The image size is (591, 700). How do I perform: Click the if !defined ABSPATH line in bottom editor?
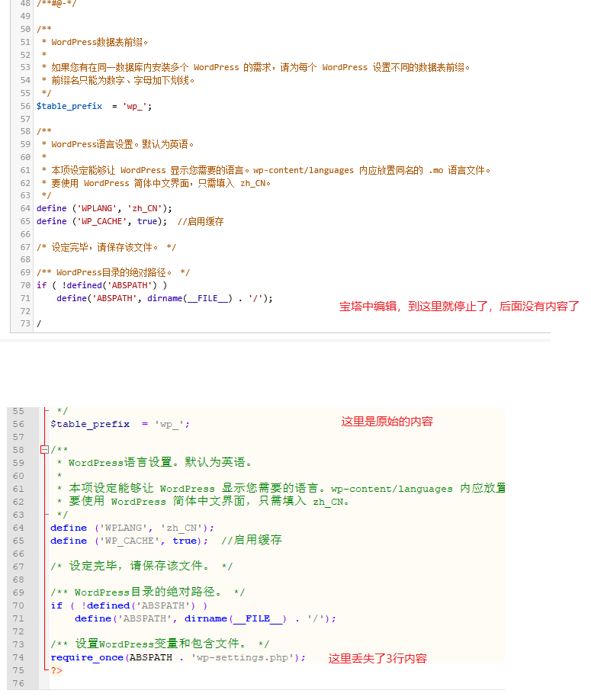tap(129, 605)
